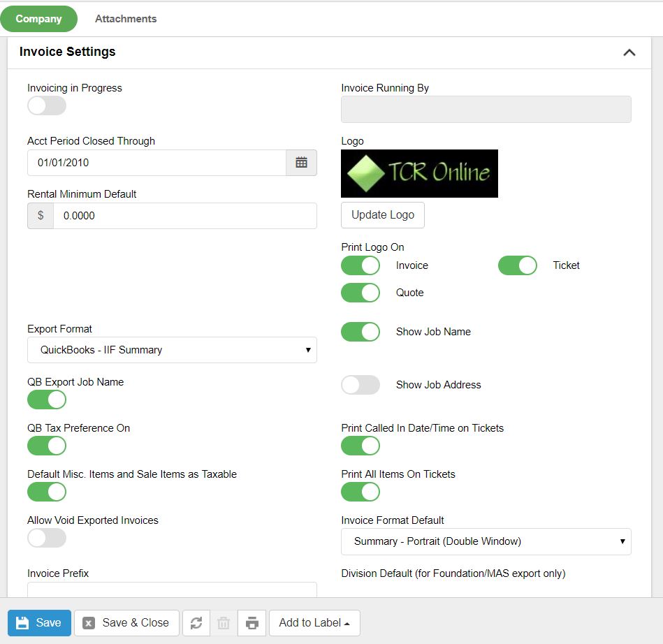Click the trash delete icon
The height and width of the screenshot is (644, 663).
coord(224,623)
